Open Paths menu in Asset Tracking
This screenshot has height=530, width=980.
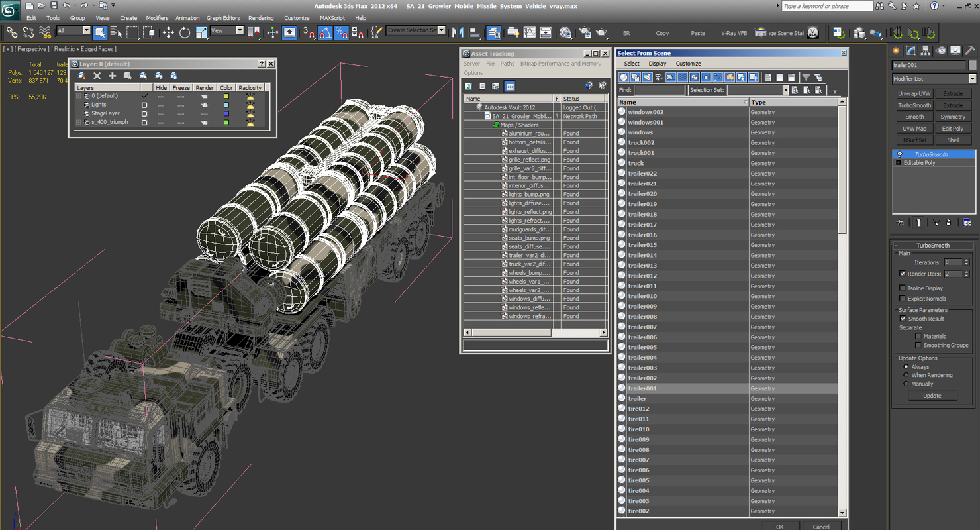[507, 64]
